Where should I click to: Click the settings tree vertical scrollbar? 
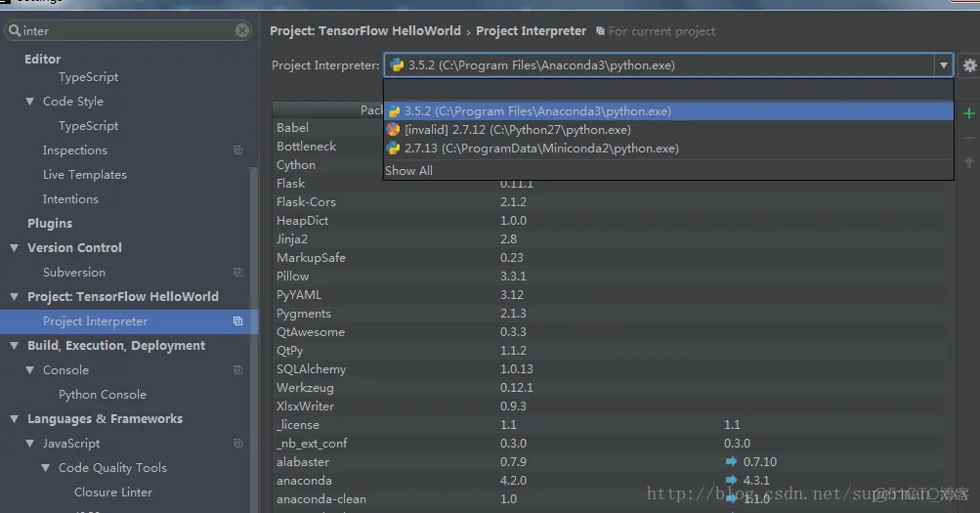[254, 341]
